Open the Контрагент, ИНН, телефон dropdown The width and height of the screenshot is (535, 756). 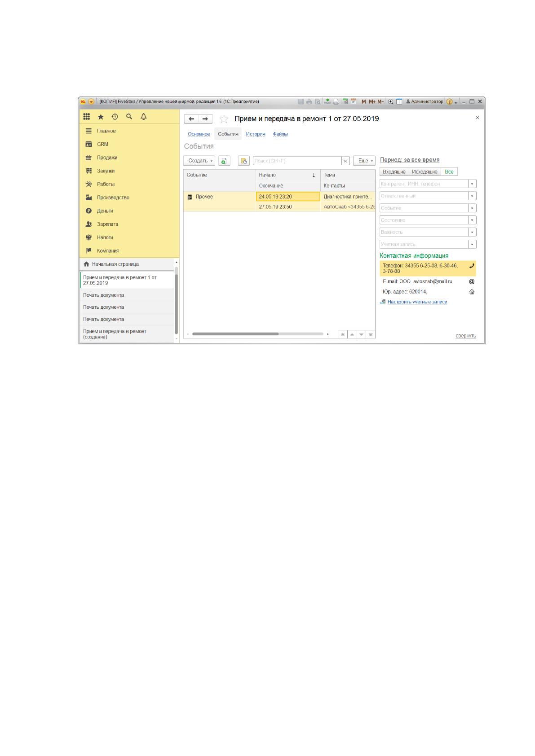(472, 184)
